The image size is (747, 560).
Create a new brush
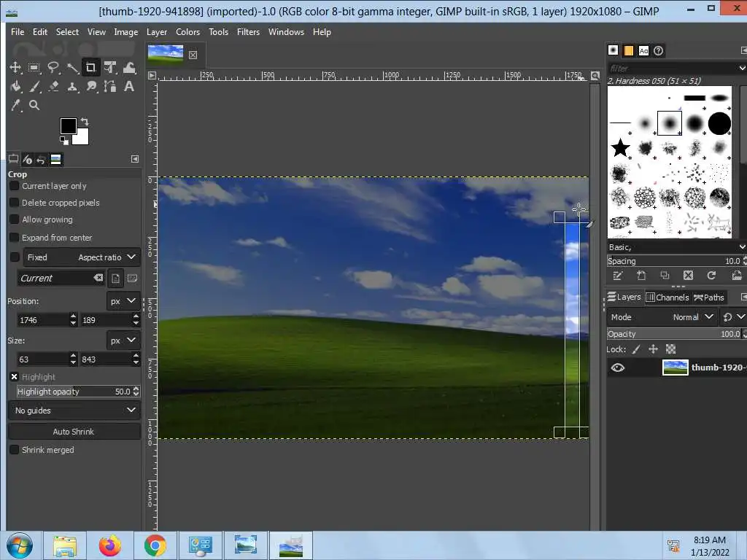click(641, 275)
